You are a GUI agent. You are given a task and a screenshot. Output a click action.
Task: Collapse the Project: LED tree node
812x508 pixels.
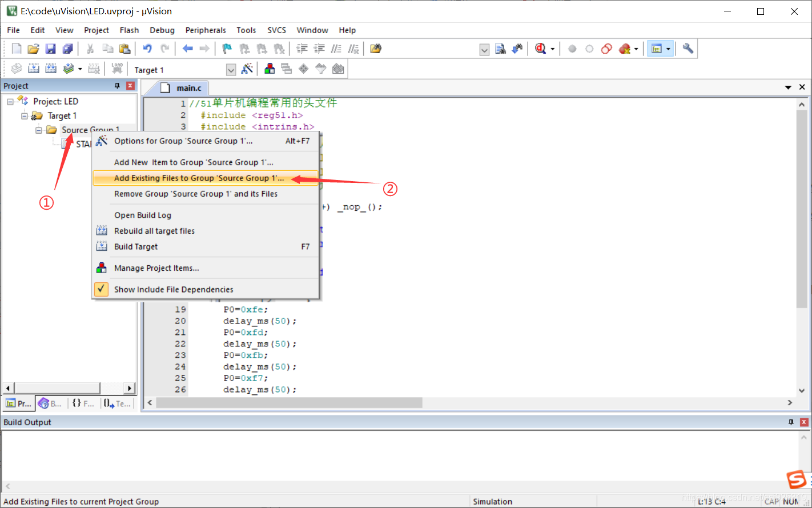coord(10,102)
